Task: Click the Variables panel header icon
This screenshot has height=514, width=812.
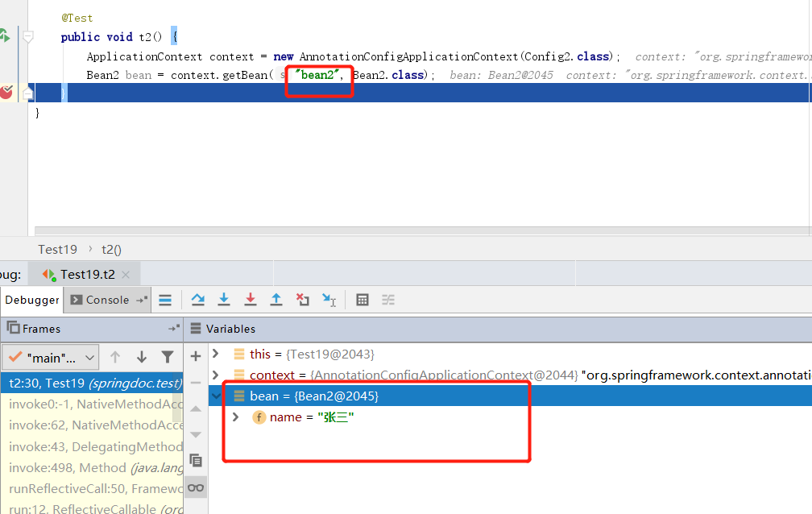Action: point(195,328)
